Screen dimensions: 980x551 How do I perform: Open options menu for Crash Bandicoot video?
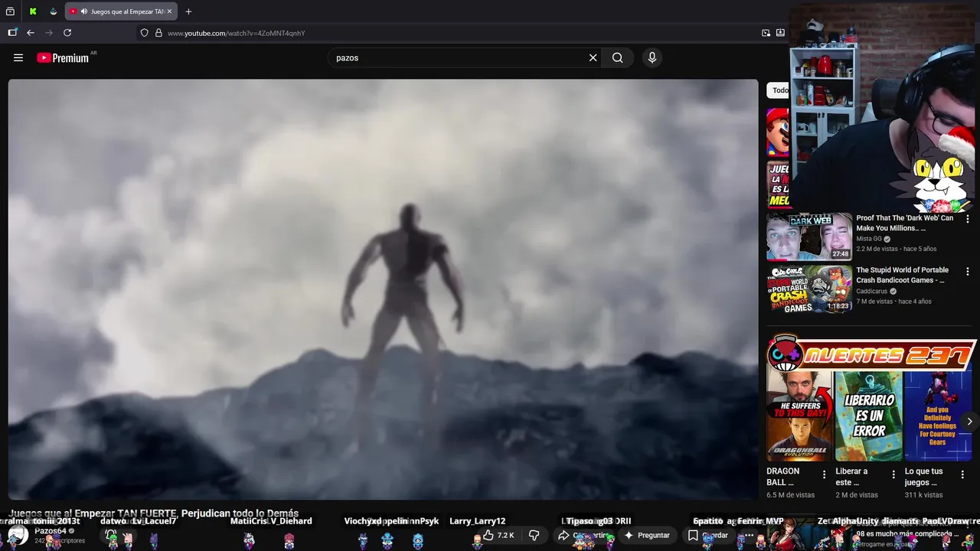967,272
